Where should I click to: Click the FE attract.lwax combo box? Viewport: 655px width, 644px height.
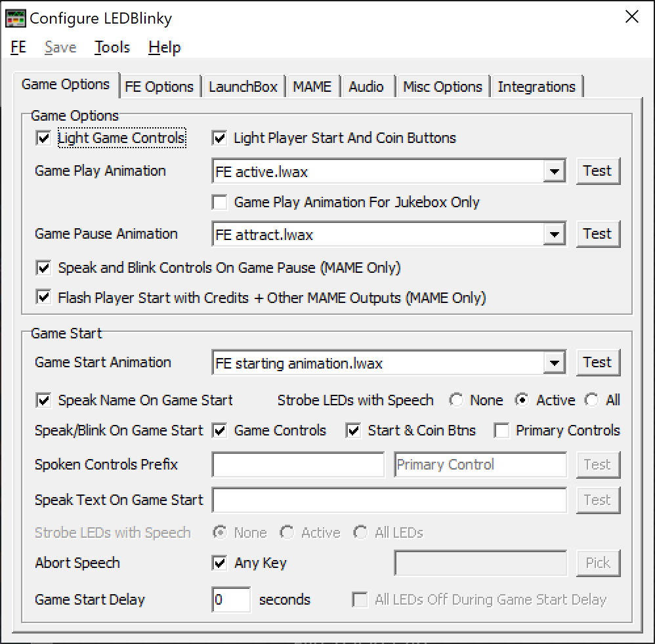[x=389, y=234]
